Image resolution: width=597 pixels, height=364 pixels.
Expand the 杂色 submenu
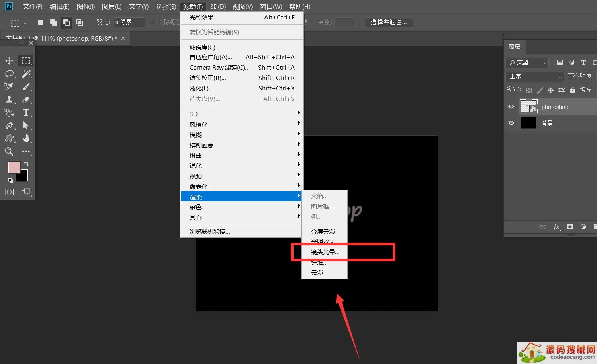coord(242,207)
